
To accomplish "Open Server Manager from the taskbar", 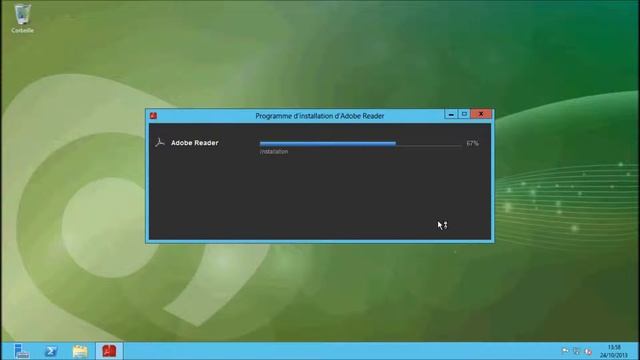I will [x=21, y=351].
